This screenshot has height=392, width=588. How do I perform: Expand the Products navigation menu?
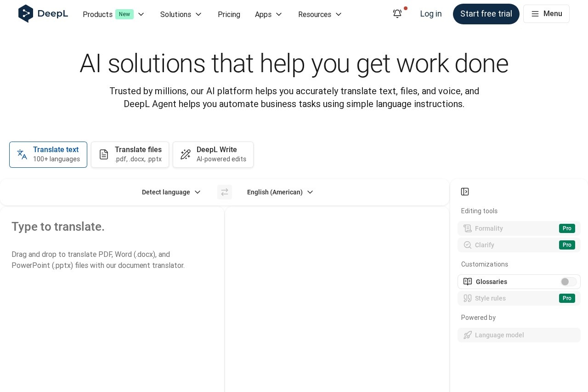pyautogui.click(x=113, y=14)
